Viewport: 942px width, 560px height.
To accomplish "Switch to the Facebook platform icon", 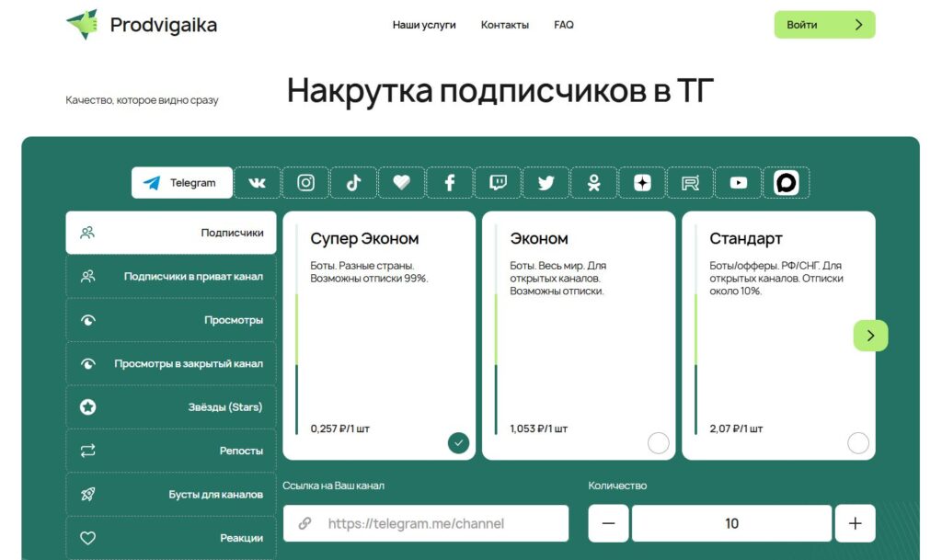I will (x=450, y=182).
